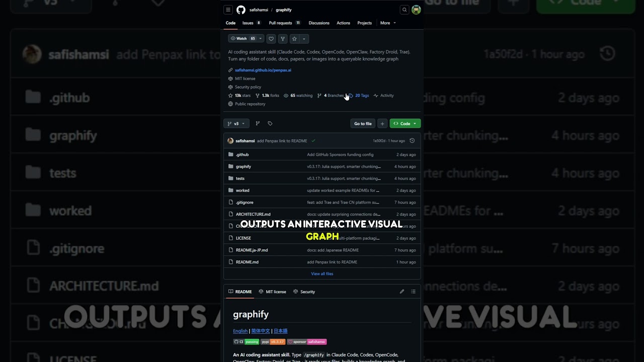Open the tests folder
The image size is (644, 362).
pyautogui.click(x=240, y=178)
